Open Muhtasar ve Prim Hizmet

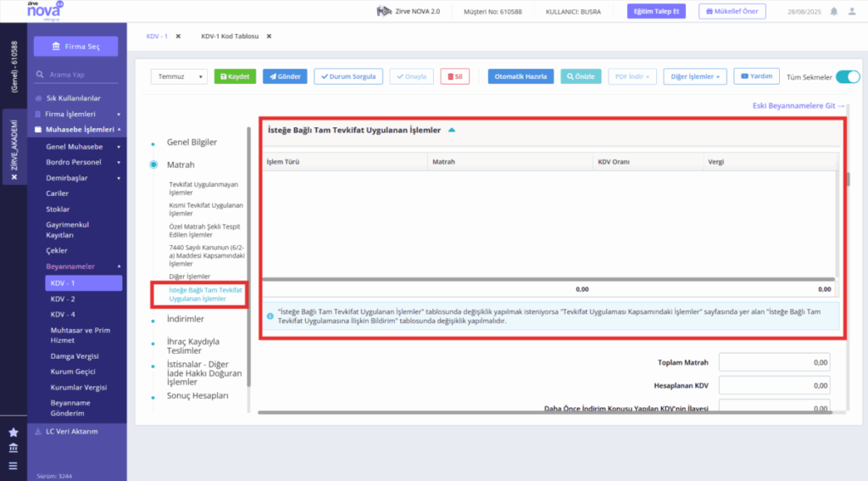(81, 335)
